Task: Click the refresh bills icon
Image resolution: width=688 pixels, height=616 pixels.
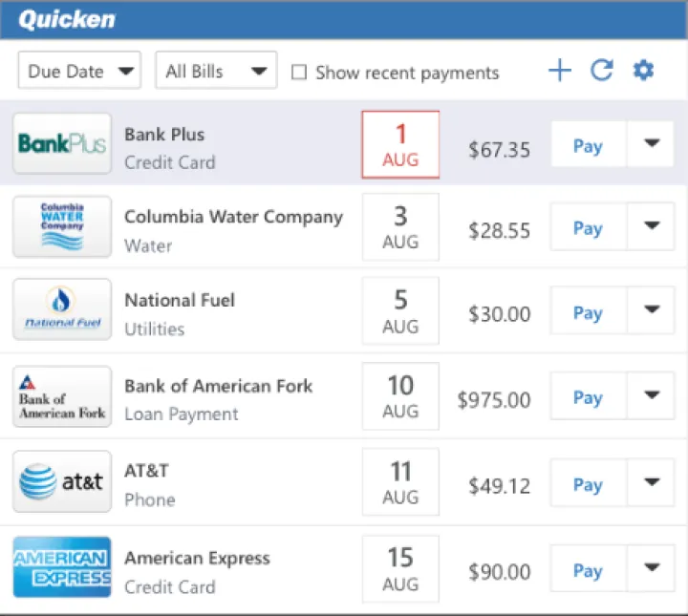Action: [601, 71]
